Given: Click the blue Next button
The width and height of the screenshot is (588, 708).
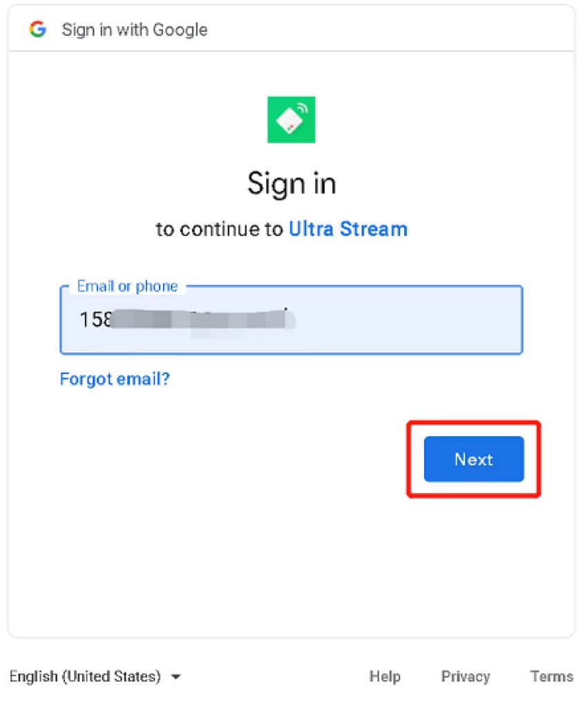Looking at the screenshot, I should click(x=474, y=459).
